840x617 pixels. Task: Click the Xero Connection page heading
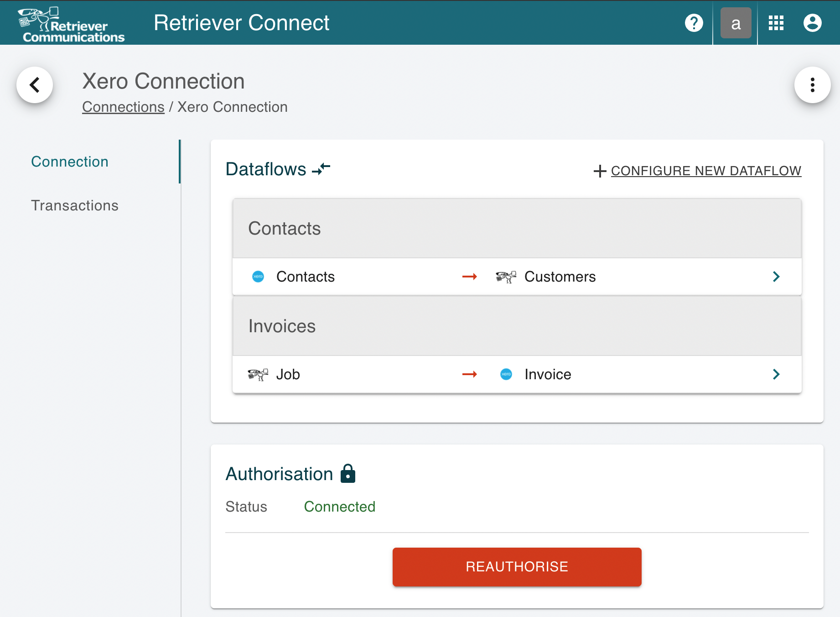point(163,81)
